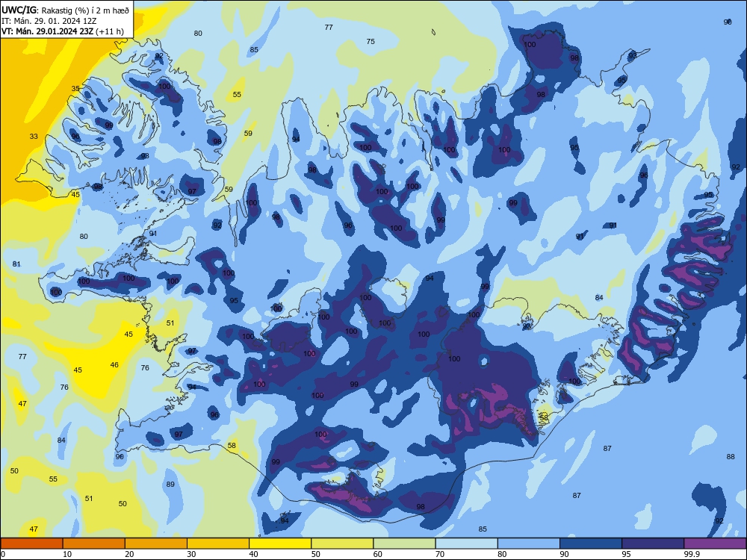The image size is (747, 560).
Task: Select the bright yellow 40–50 legend swatch
Action: pos(280,544)
